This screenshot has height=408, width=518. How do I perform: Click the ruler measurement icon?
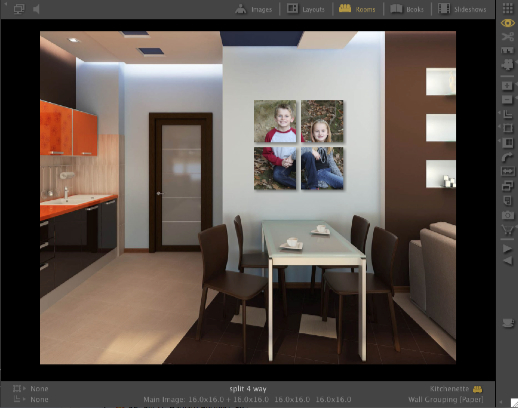click(x=507, y=50)
